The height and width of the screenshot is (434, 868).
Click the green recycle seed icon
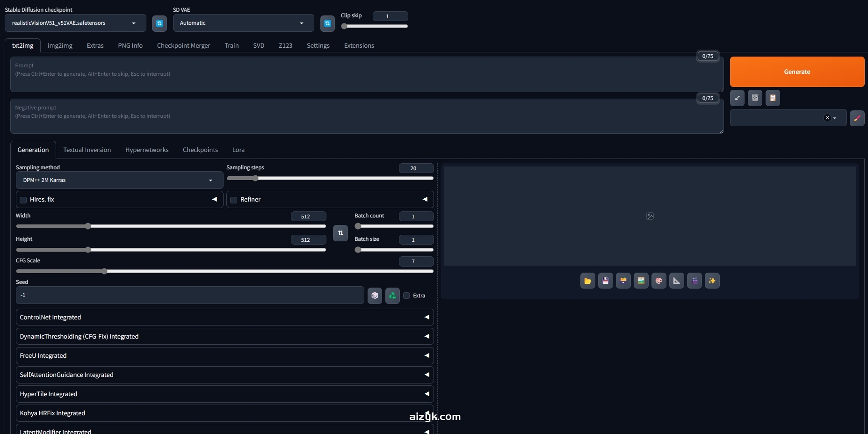[x=392, y=296]
